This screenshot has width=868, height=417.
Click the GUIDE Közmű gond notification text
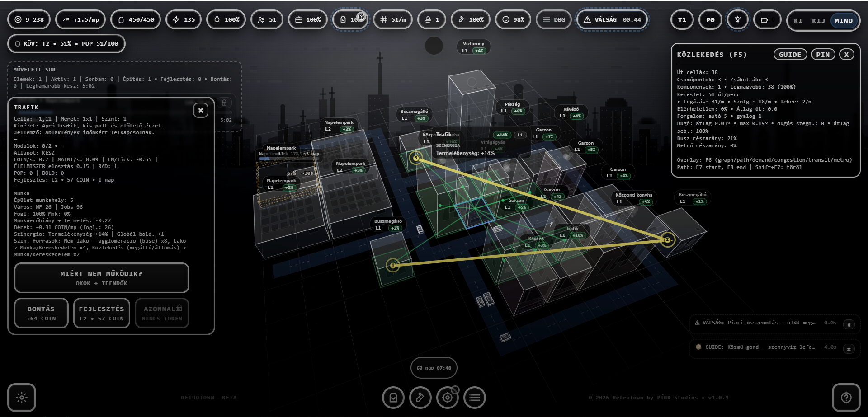760,347
